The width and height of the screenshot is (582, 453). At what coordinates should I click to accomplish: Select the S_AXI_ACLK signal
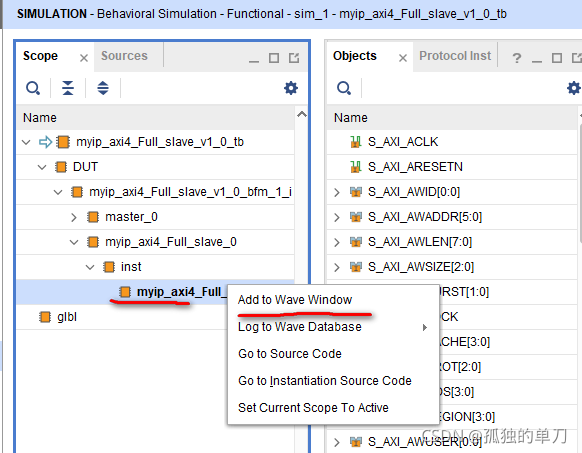[402, 142]
